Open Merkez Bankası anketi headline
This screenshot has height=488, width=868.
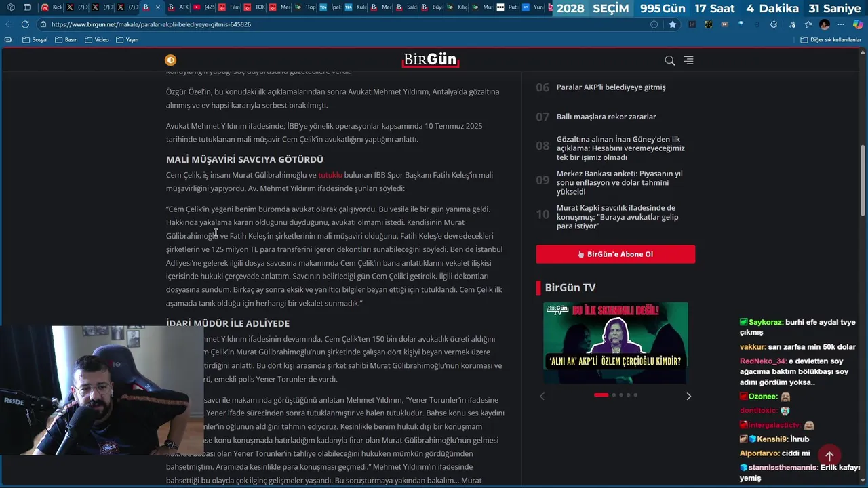point(620,182)
